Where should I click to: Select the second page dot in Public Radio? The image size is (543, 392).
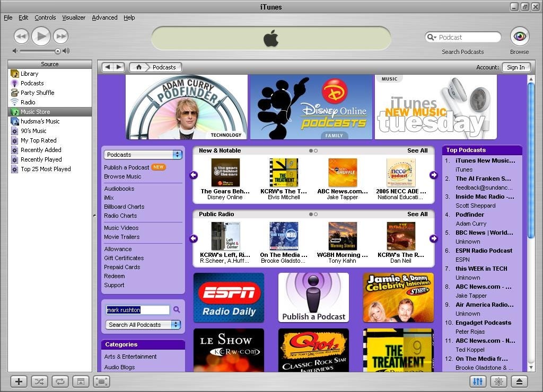[316, 215]
